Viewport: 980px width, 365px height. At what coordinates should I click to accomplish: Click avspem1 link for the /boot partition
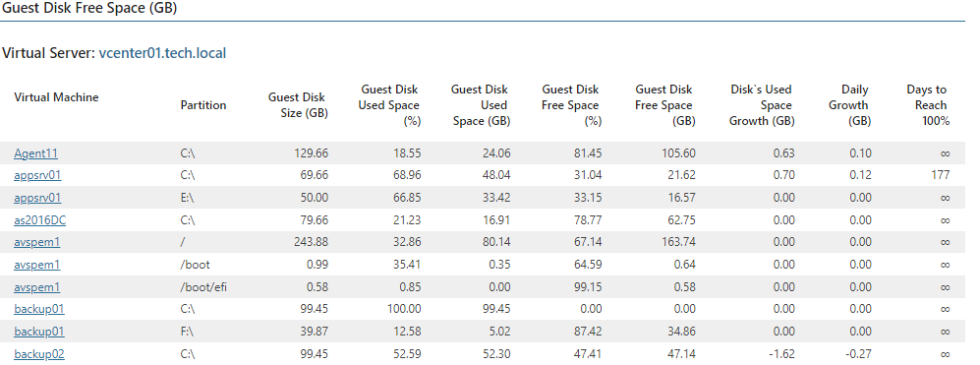pyautogui.click(x=37, y=265)
